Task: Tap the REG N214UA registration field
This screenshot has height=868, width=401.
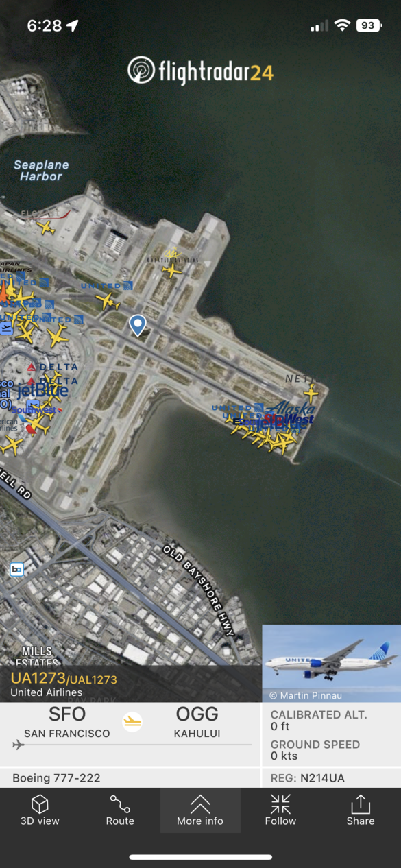Action: [x=331, y=777]
